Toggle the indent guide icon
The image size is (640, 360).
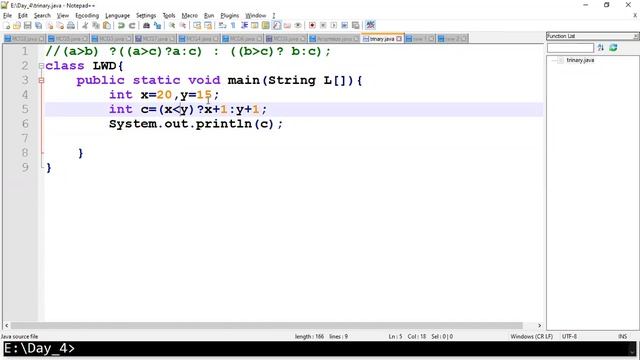(244, 25)
